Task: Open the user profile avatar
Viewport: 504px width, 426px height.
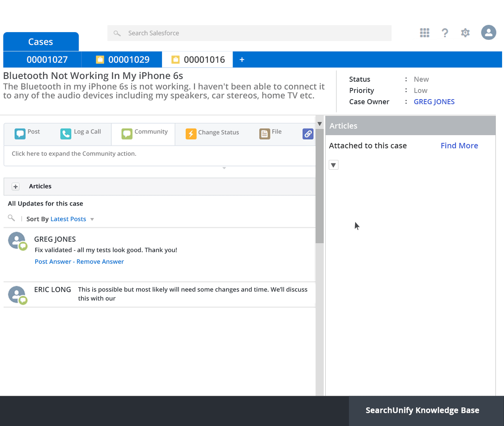Action: (x=488, y=33)
